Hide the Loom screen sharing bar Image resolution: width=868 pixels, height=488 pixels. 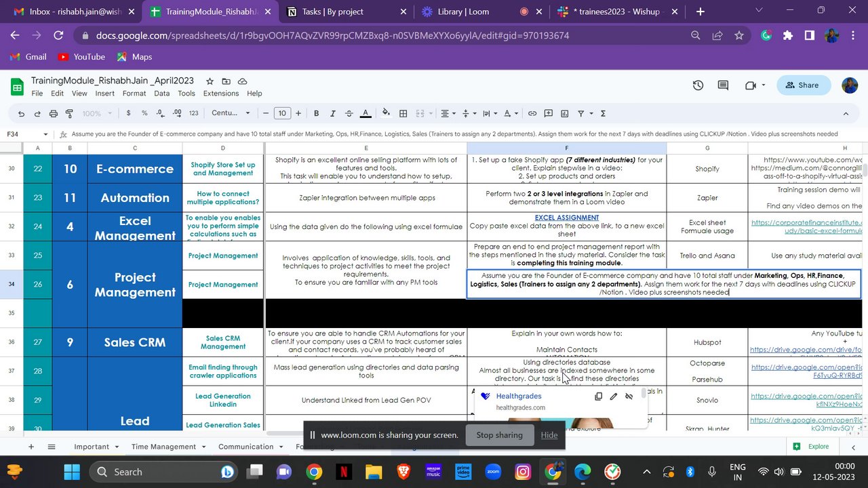coord(549,435)
